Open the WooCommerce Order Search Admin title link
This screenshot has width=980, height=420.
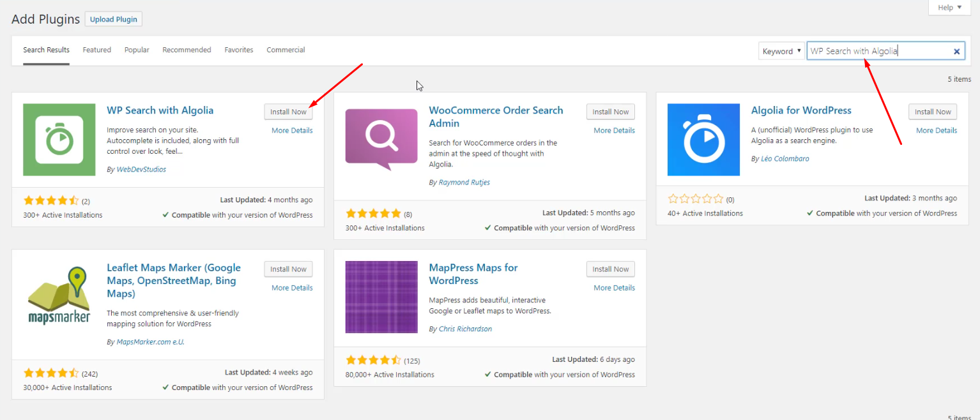[x=496, y=117]
